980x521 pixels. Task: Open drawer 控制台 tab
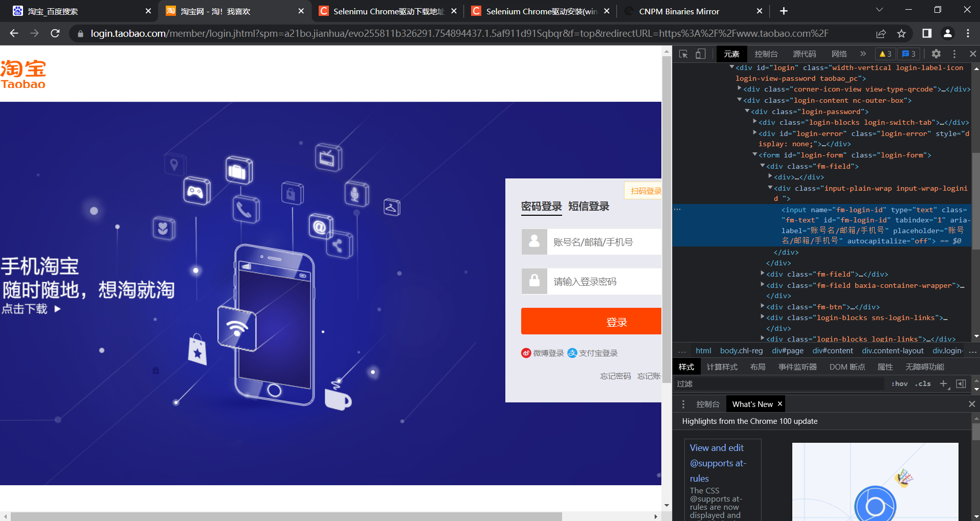[708, 404]
